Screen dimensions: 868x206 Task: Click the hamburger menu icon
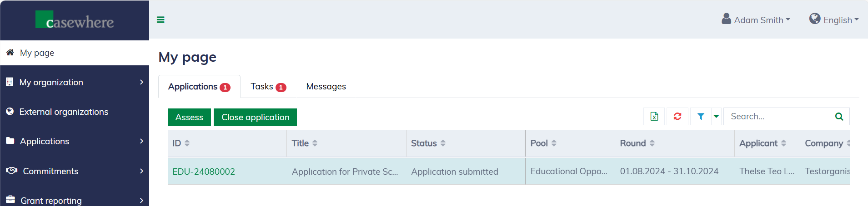click(x=161, y=20)
